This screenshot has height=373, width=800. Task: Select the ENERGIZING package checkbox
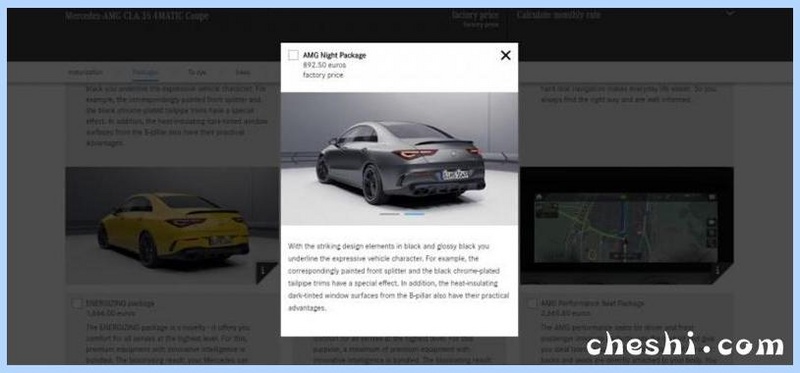77,304
